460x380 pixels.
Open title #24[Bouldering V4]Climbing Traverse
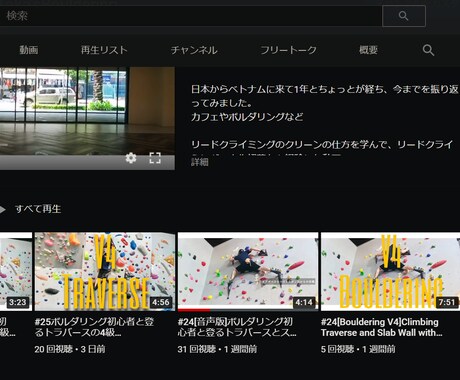pos(382,327)
